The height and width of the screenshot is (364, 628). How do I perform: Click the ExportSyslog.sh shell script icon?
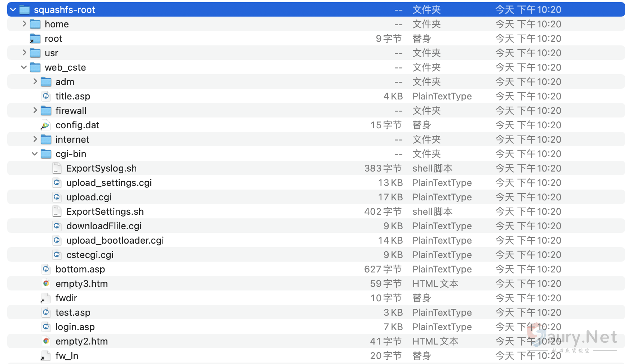pos(57,168)
